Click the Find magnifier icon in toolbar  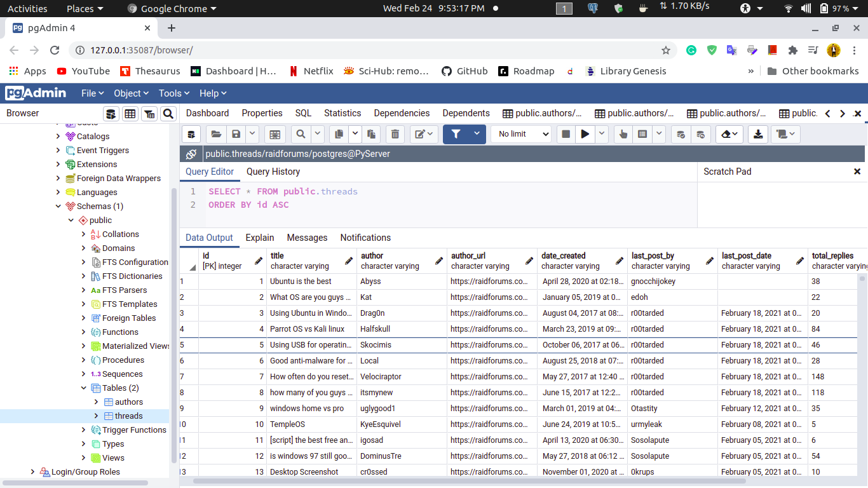301,134
